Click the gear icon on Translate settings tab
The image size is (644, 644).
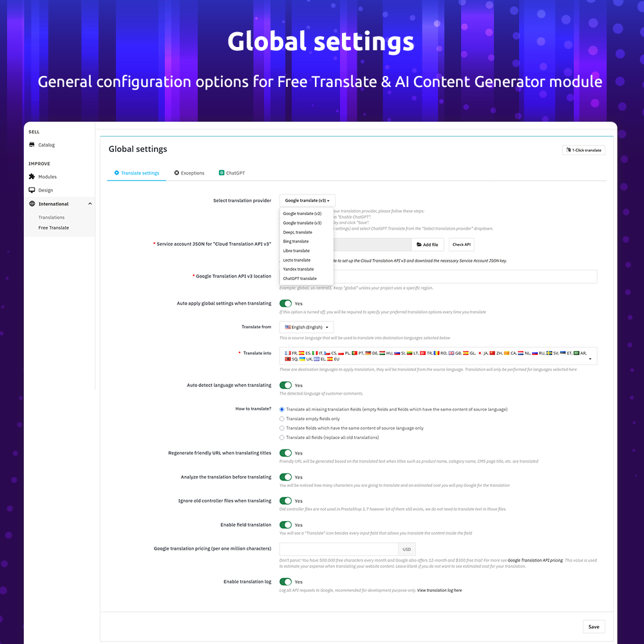pos(117,173)
